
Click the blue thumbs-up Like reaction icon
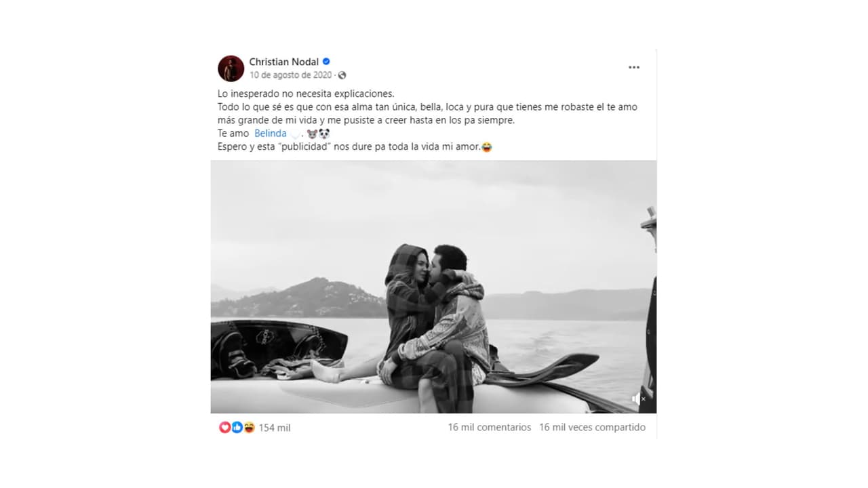tap(237, 428)
